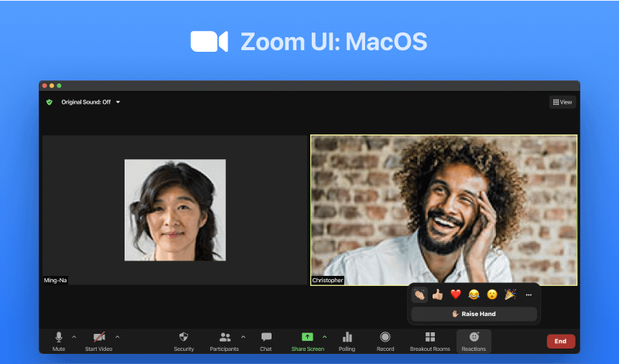The width and height of the screenshot is (619, 364).
Task: Select Ming-Na's video tile
Action: pyautogui.click(x=175, y=210)
